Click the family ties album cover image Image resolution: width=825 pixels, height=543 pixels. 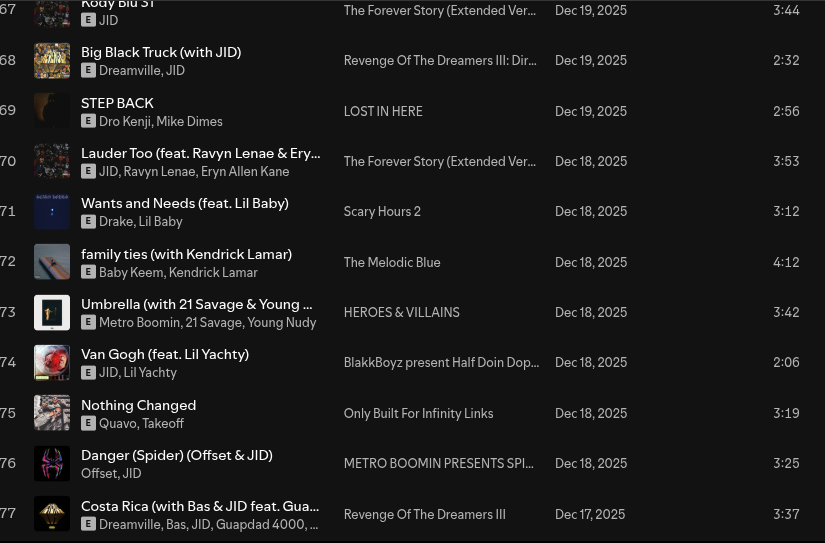[x=52, y=262]
